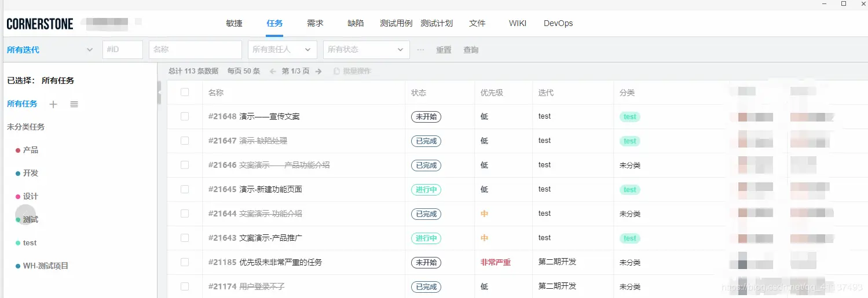The width and height of the screenshot is (868, 298).
Task: Switch to the 缺陷 tab
Action: pos(356,24)
